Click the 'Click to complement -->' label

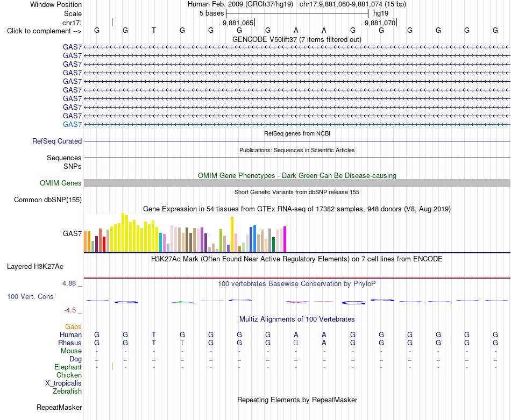point(44,31)
